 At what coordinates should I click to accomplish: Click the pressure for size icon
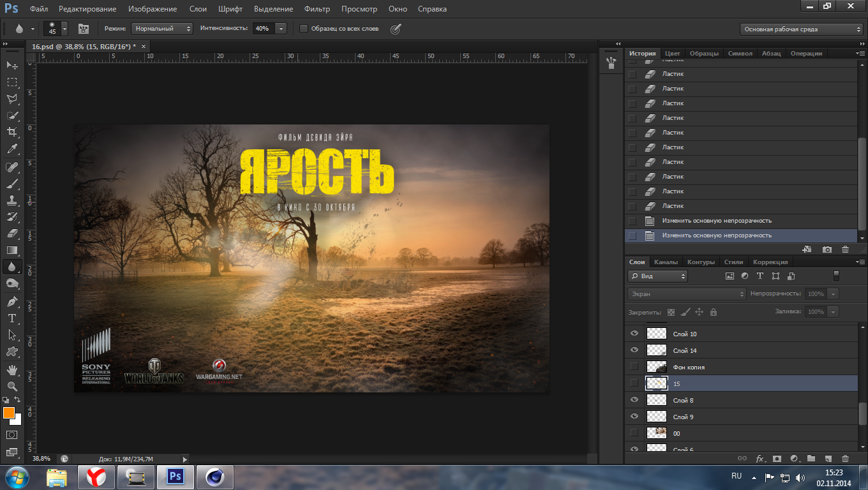(396, 29)
